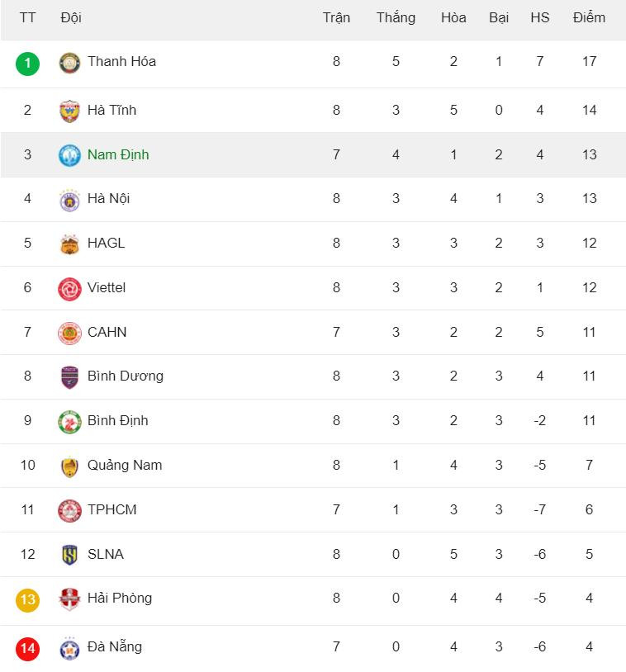Click the HAGL team crest
The width and height of the screenshot is (626, 672).
[69, 244]
